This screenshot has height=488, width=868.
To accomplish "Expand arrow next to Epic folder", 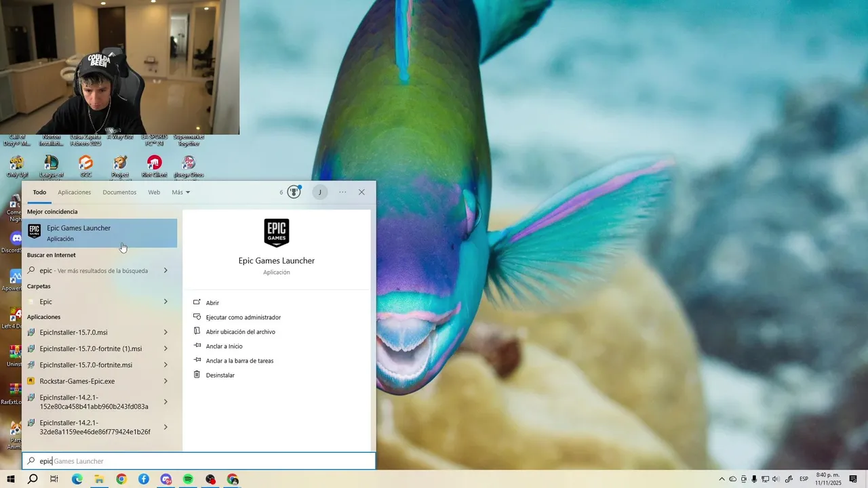I will (165, 302).
